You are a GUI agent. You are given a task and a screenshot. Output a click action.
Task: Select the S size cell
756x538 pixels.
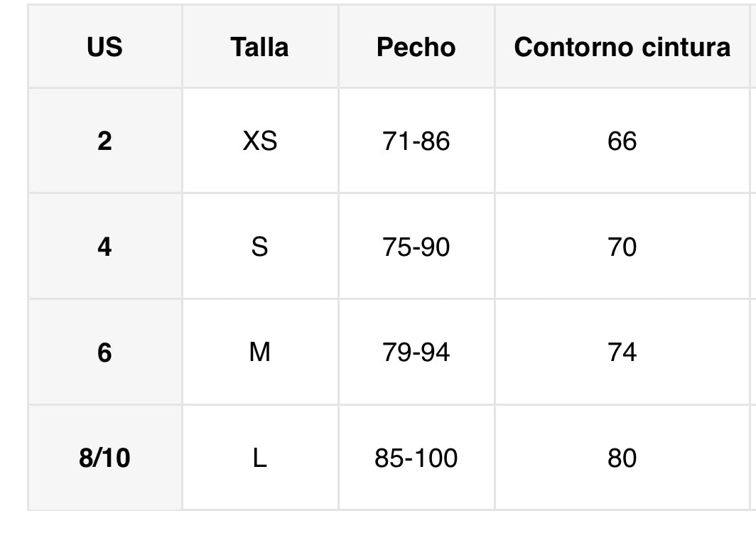click(259, 247)
